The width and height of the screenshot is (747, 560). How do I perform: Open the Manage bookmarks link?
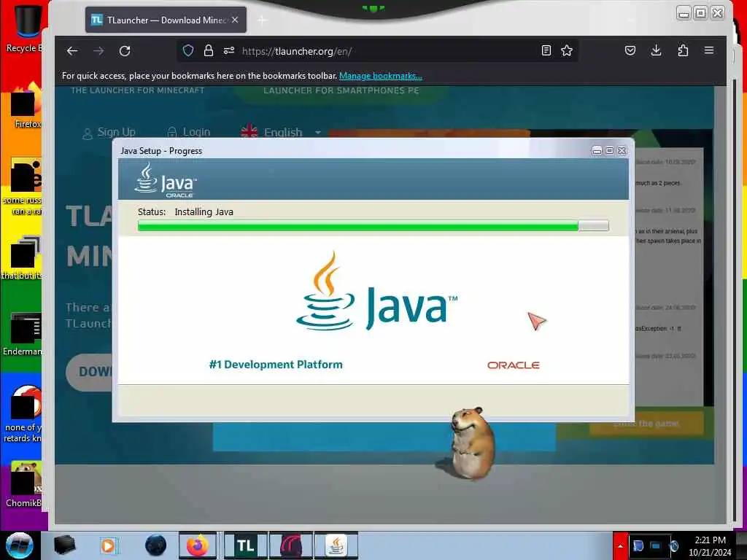tap(381, 76)
